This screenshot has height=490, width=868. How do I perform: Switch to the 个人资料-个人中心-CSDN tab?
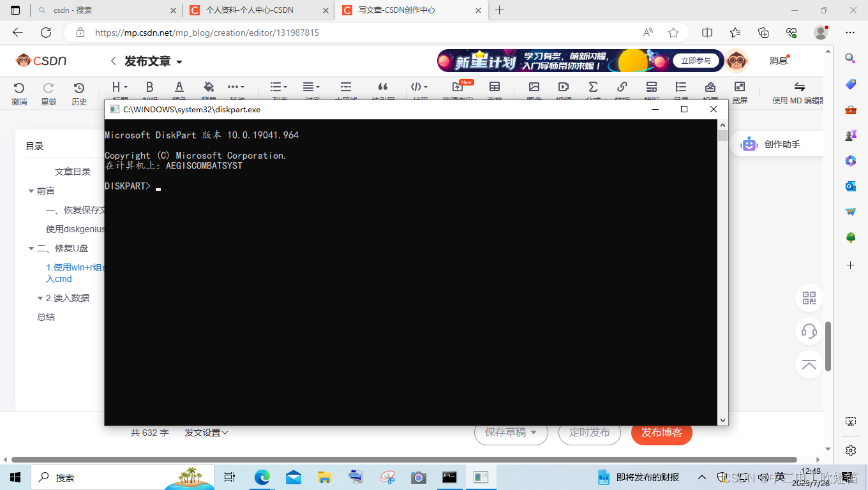(258, 10)
